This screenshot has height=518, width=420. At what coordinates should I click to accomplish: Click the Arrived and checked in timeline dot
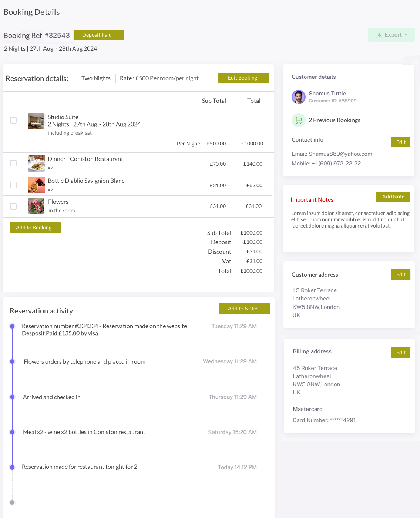click(x=12, y=397)
